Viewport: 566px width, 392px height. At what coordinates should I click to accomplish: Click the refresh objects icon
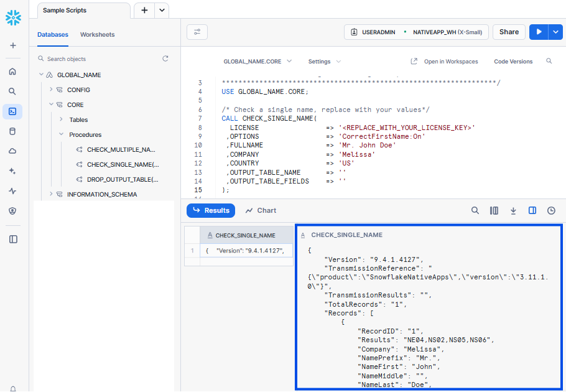click(165, 58)
